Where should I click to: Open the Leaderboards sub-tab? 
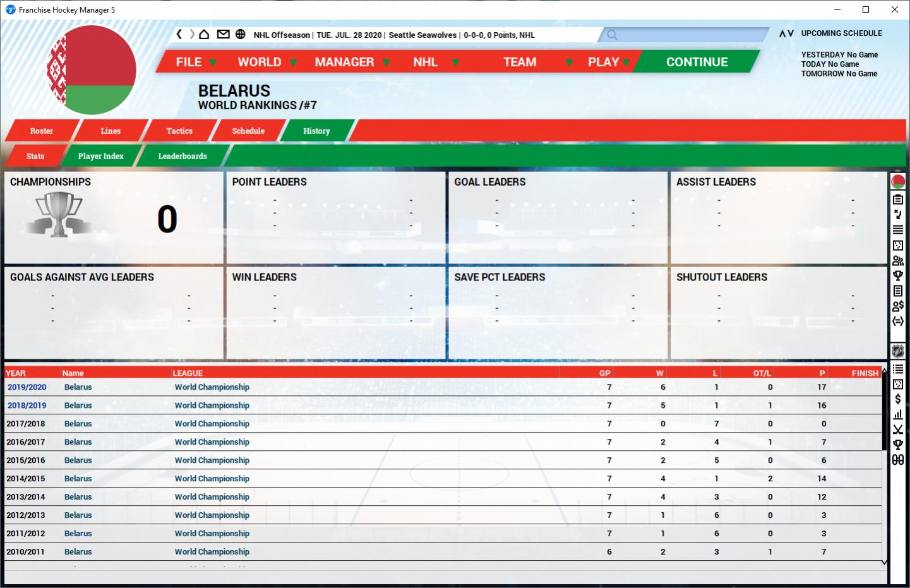[x=183, y=156]
